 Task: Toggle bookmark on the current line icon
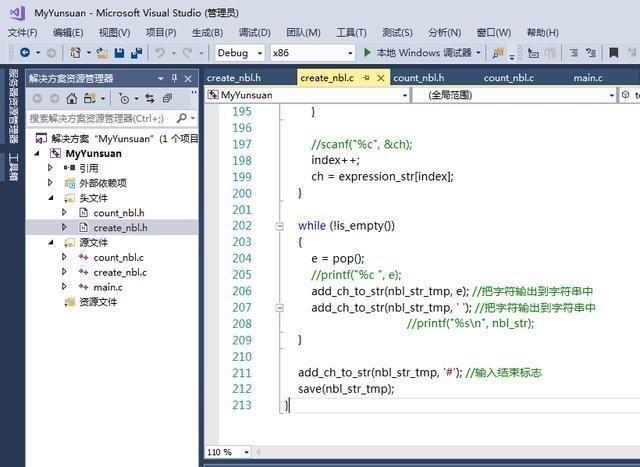click(x=613, y=53)
